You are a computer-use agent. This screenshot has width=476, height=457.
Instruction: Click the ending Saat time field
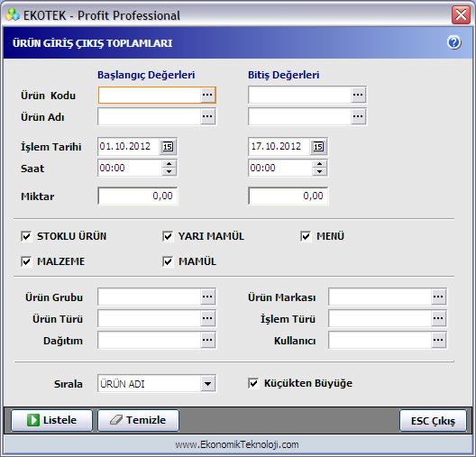click(x=280, y=168)
